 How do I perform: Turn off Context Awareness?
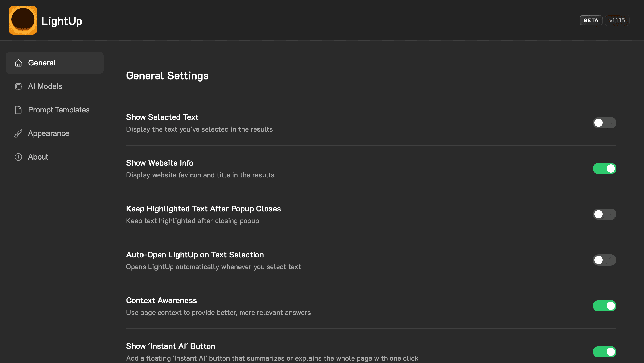coord(604,305)
